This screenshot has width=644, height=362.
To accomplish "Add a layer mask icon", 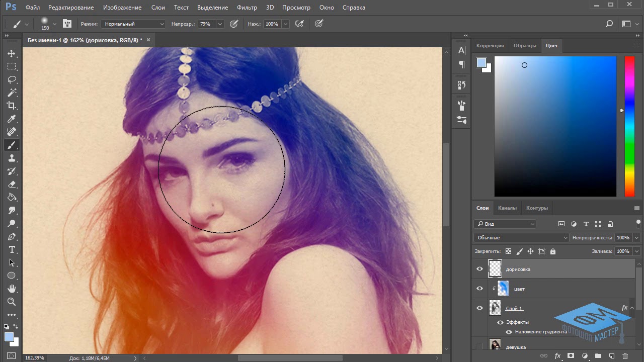I will pos(571,356).
